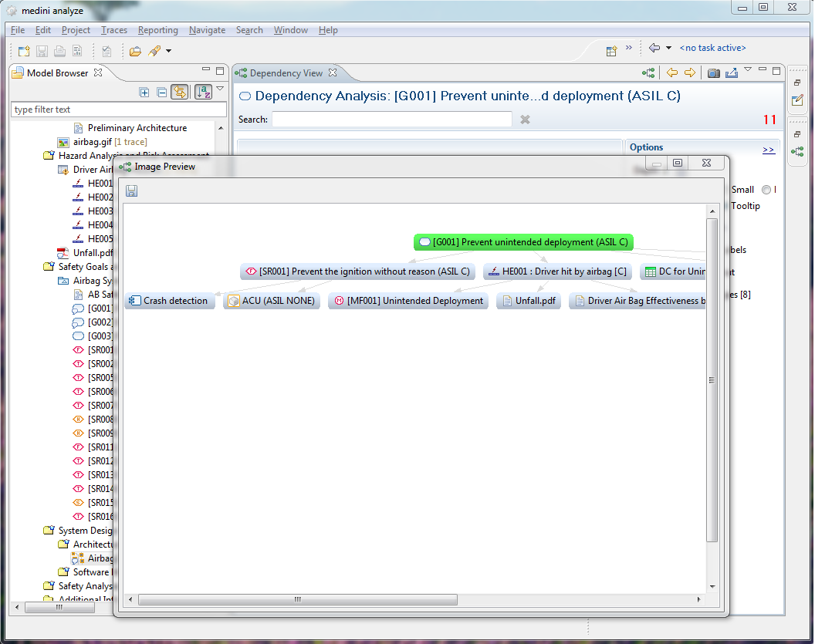
Task: Click the no task active link
Action: 712,48
